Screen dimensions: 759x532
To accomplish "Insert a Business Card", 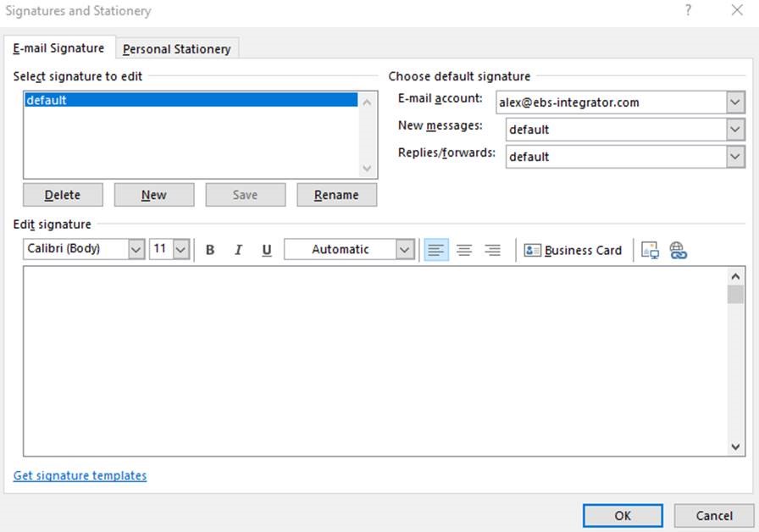I will click(x=573, y=250).
